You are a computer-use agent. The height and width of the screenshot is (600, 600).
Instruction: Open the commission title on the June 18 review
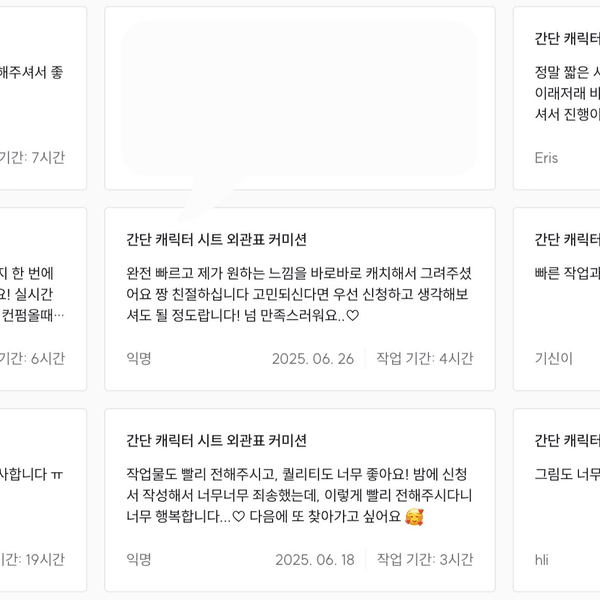(x=216, y=440)
